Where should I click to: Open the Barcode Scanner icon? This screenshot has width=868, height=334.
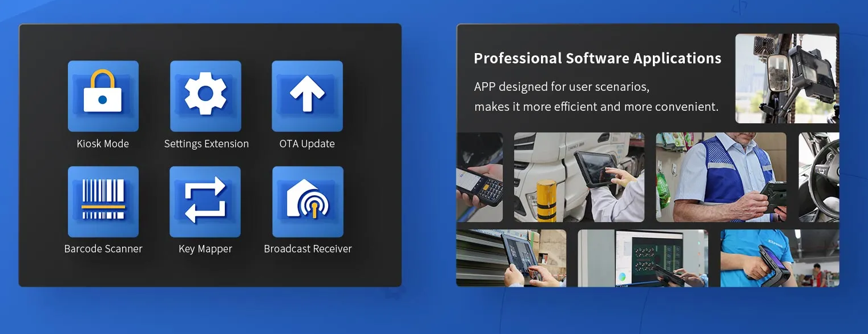tap(103, 202)
